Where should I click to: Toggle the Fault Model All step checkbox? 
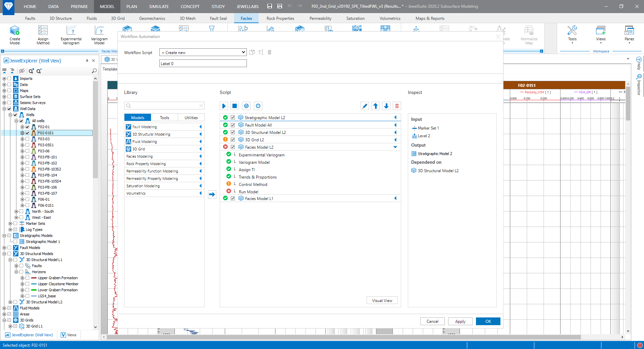pyautogui.click(x=233, y=125)
